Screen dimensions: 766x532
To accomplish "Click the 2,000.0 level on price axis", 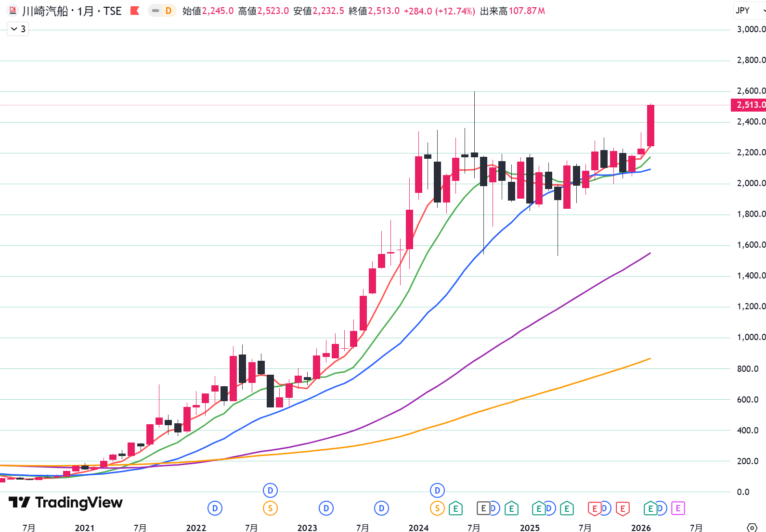I will [x=751, y=183].
